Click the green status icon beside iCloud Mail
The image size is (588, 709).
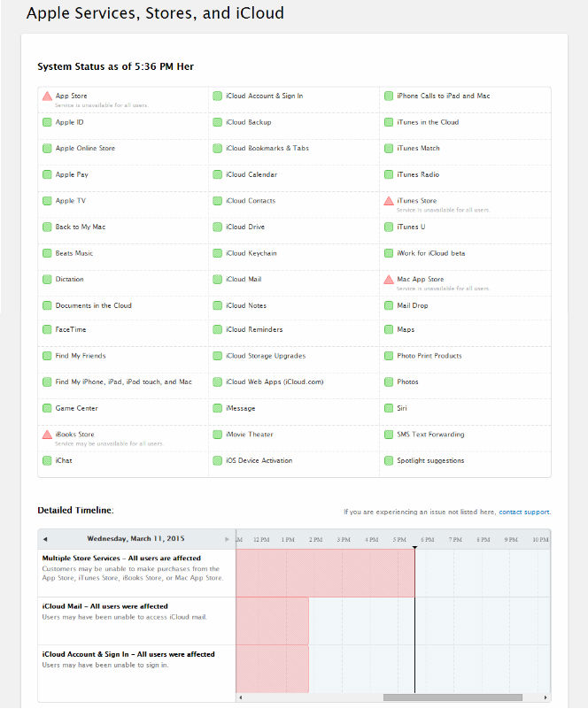(218, 280)
